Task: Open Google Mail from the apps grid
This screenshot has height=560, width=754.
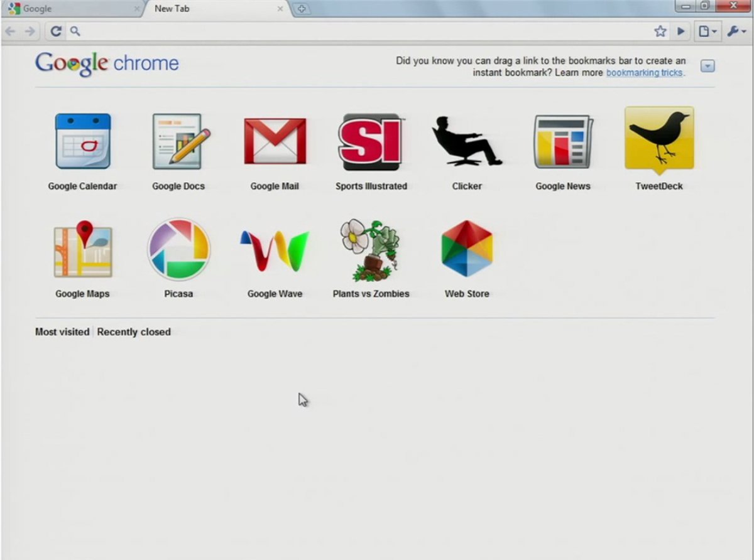Action: [x=275, y=142]
